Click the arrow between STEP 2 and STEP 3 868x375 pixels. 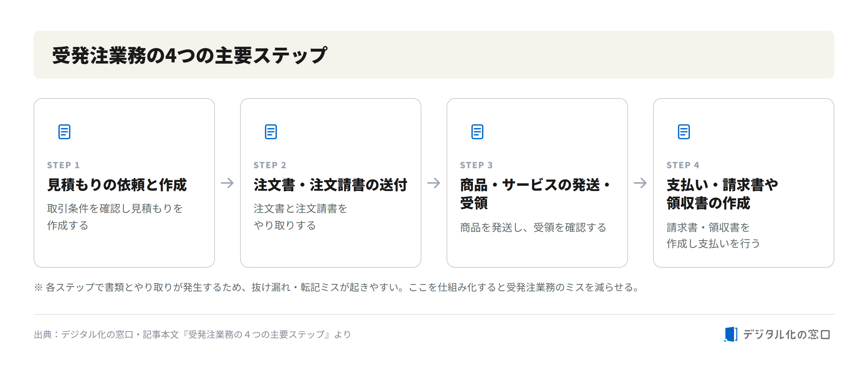pos(434,183)
